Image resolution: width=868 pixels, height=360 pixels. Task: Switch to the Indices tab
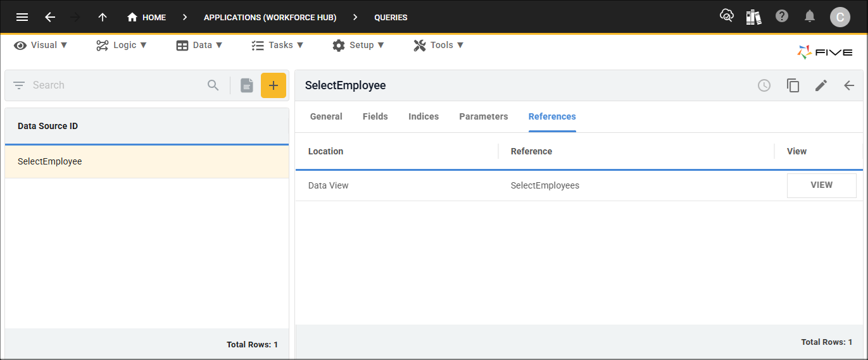(424, 116)
